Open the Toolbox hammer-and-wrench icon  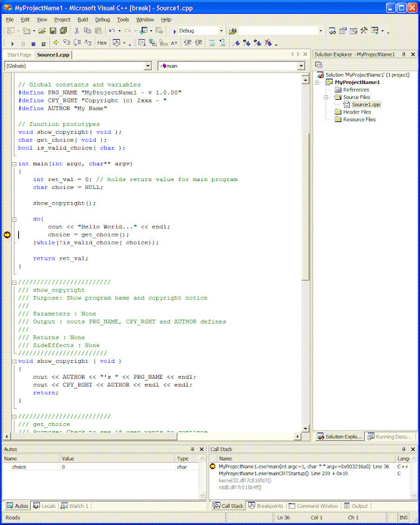point(364,31)
